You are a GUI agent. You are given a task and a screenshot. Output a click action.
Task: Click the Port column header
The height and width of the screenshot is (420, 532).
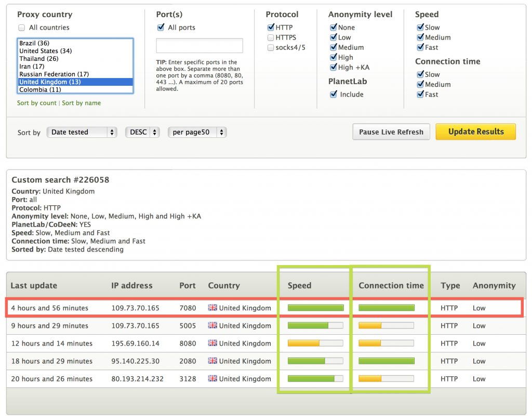click(188, 285)
